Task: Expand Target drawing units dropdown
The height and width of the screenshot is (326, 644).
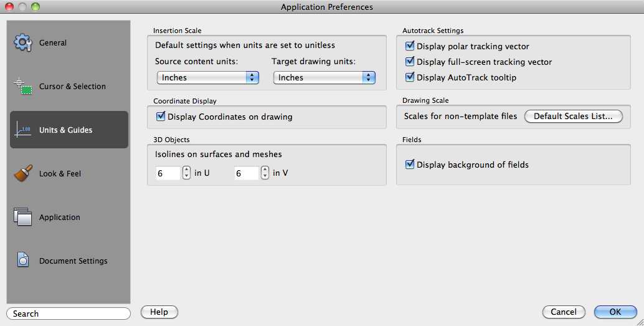Action: (x=324, y=77)
